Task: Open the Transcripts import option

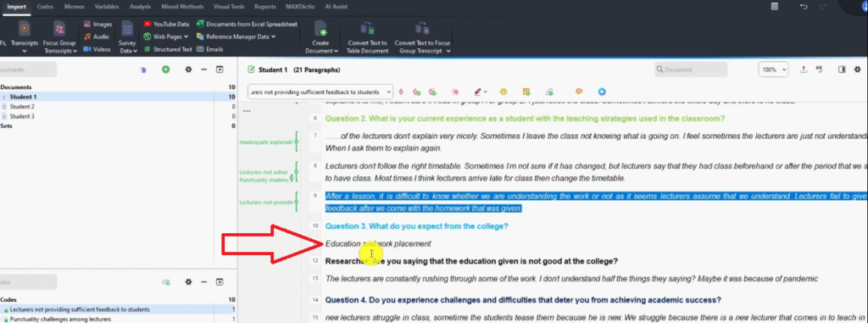Action: click(25, 36)
